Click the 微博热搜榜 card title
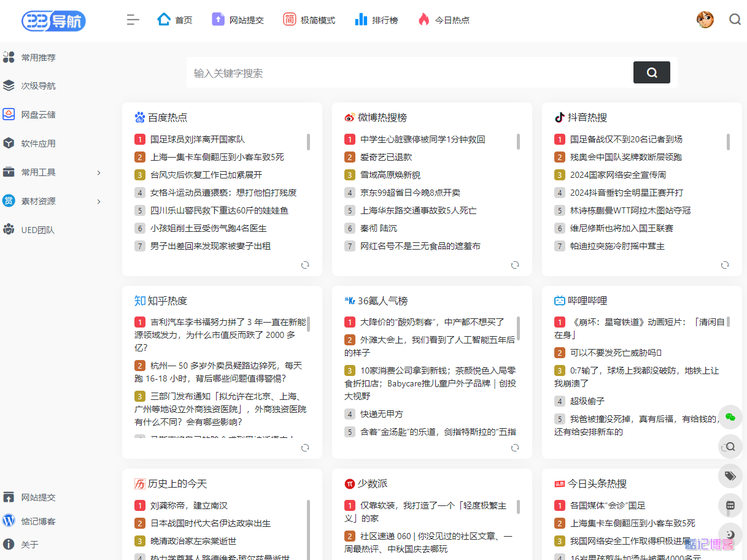Image resolution: width=747 pixels, height=560 pixels. click(x=382, y=117)
